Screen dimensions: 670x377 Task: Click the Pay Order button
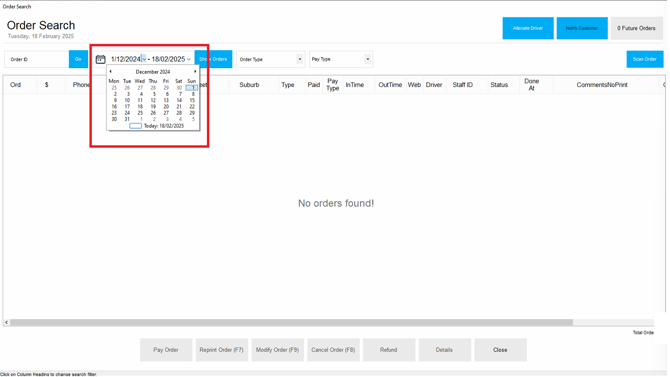click(166, 350)
